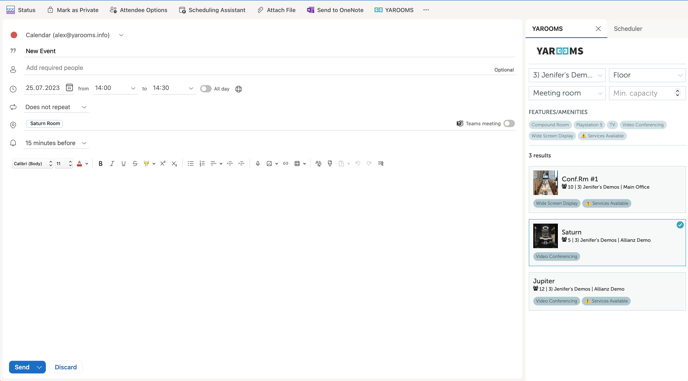Image resolution: width=688 pixels, height=381 pixels.
Task: Open the date picker calendar icon
Action: click(x=69, y=87)
